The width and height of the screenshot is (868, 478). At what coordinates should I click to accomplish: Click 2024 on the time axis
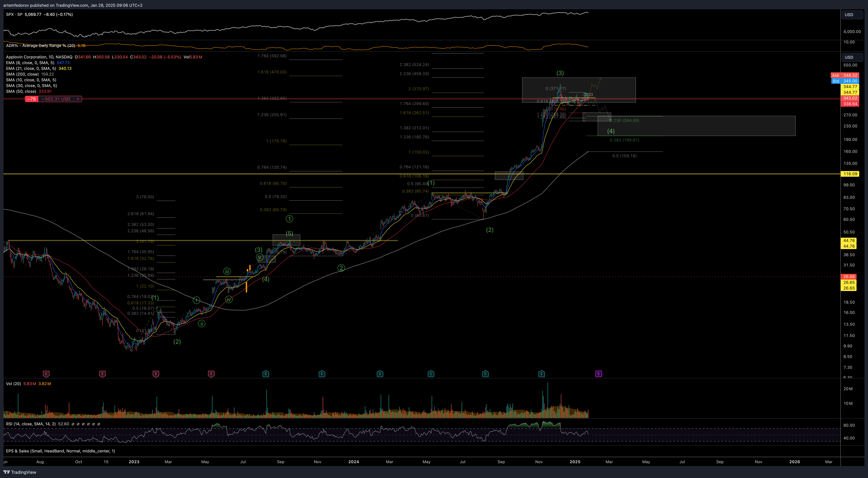(x=353, y=462)
